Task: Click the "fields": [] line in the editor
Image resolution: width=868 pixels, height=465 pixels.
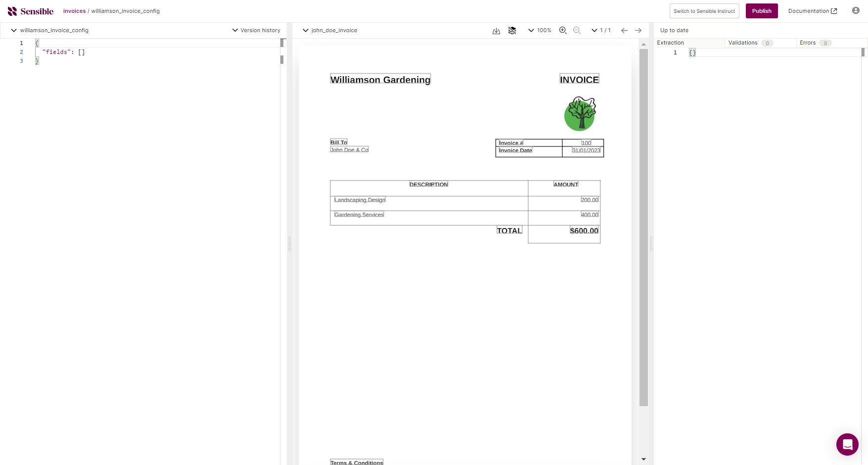Action: pos(63,52)
